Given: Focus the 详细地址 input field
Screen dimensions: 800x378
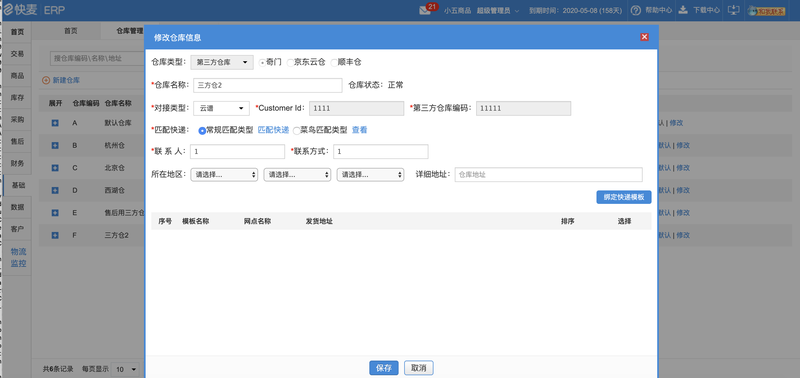Looking at the screenshot, I should coord(548,174).
